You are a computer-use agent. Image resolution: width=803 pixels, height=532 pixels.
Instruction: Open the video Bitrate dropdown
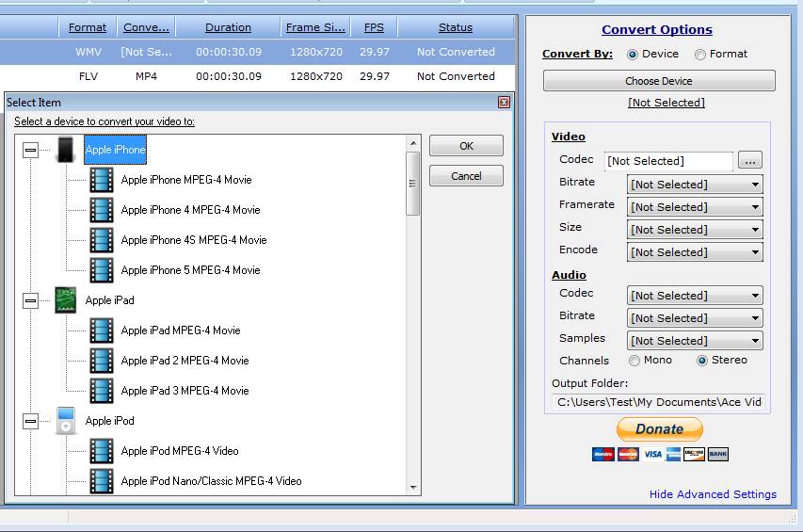tap(695, 185)
